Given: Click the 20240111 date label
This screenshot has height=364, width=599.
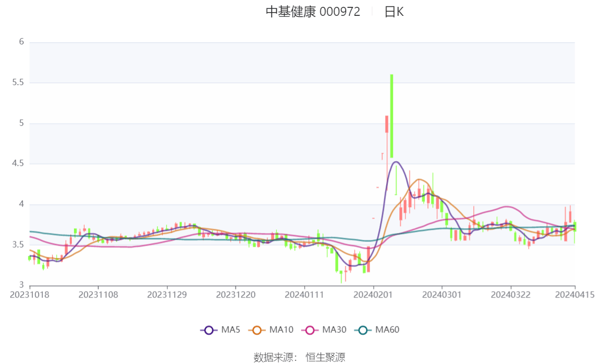Looking at the screenshot, I should click(304, 294).
